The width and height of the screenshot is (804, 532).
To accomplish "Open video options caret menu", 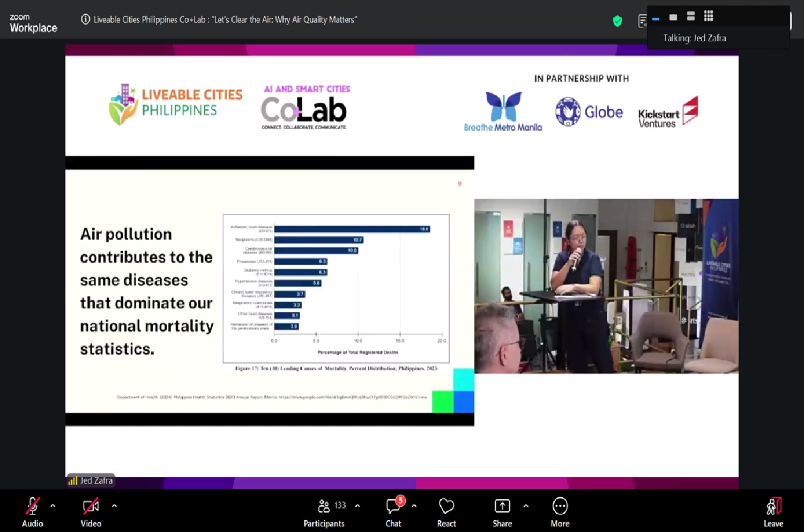I will [114, 506].
